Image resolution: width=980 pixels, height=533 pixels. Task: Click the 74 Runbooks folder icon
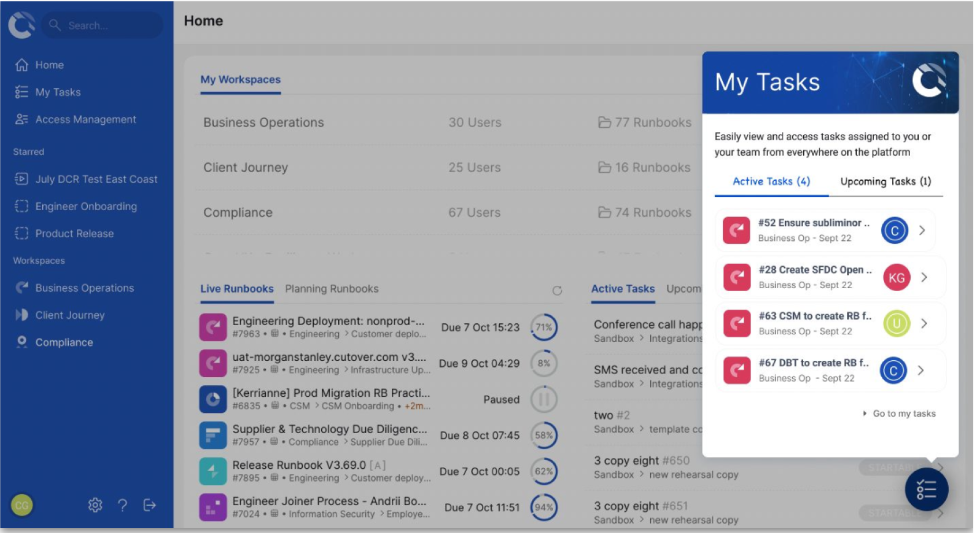tap(604, 213)
